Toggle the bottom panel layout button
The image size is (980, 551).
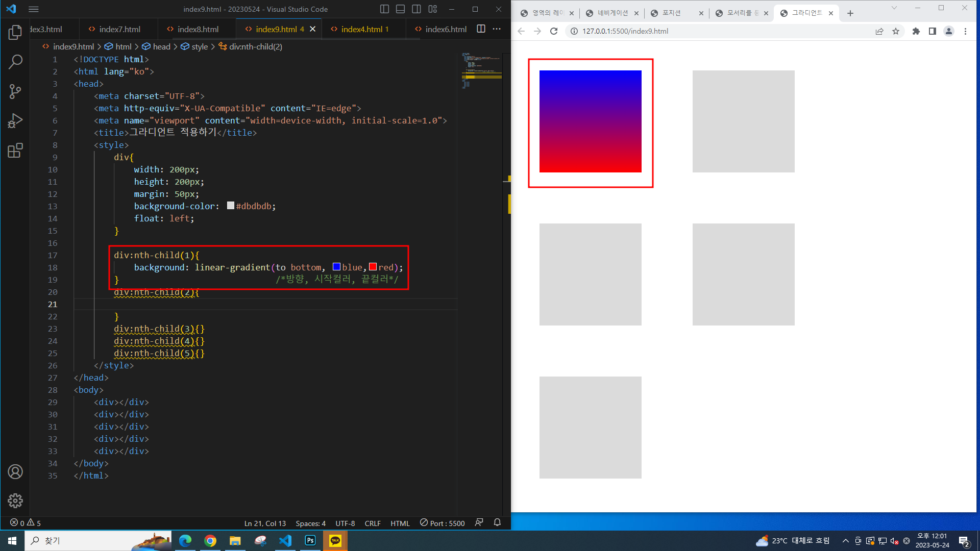point(401,9)
